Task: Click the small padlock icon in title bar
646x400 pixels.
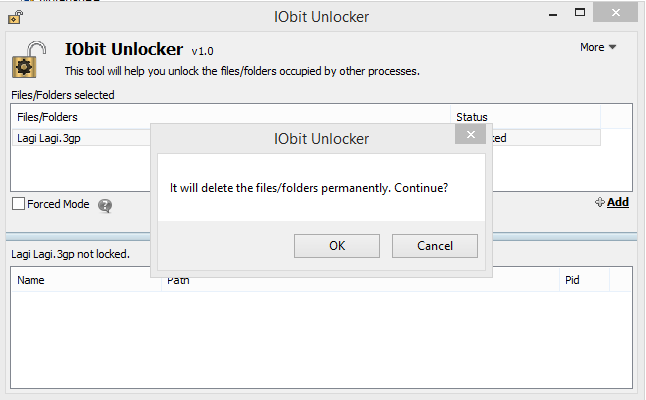Action: click(15, 15)
